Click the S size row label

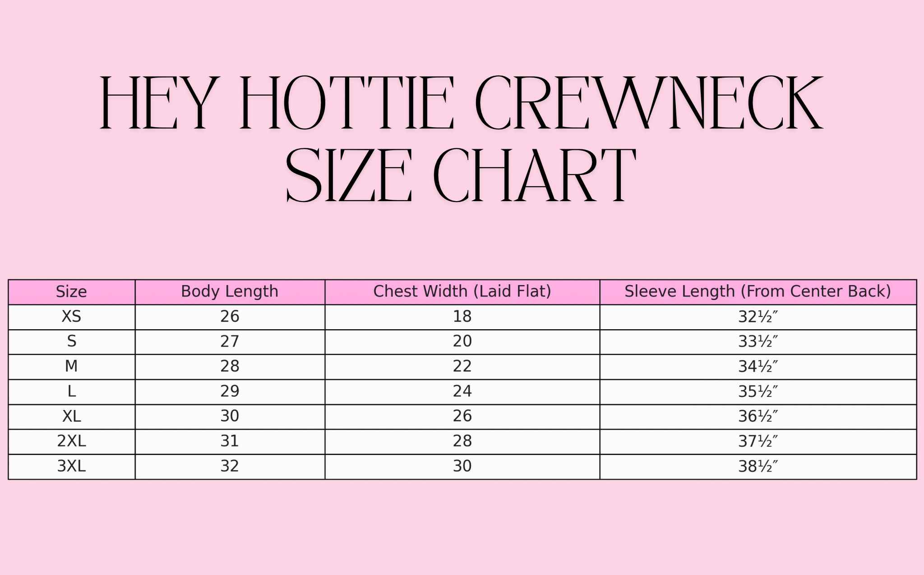(x=71, y=342)
